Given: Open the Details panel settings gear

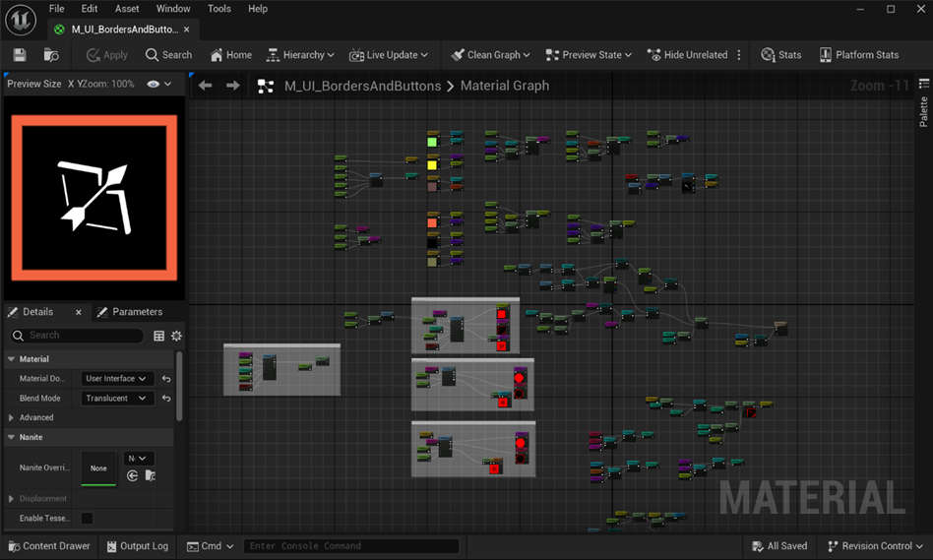Looking at the screenshot, I should 176,336.
